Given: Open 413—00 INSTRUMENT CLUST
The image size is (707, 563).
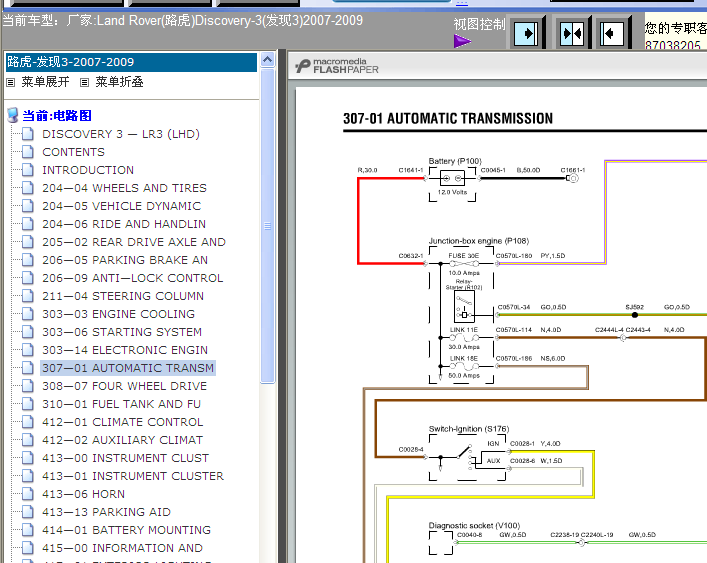Looking at the screenshot, I should [x=125, y=458].
